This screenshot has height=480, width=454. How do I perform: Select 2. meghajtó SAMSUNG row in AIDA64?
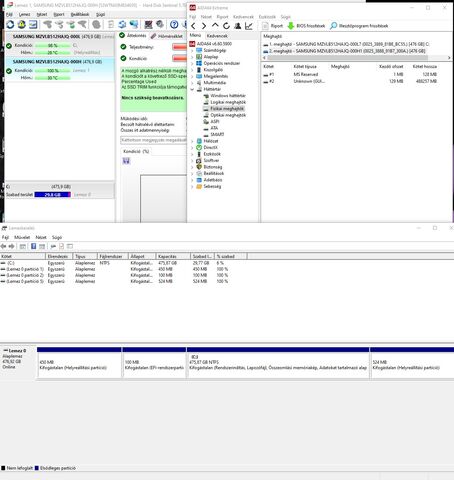pos(344,51)
